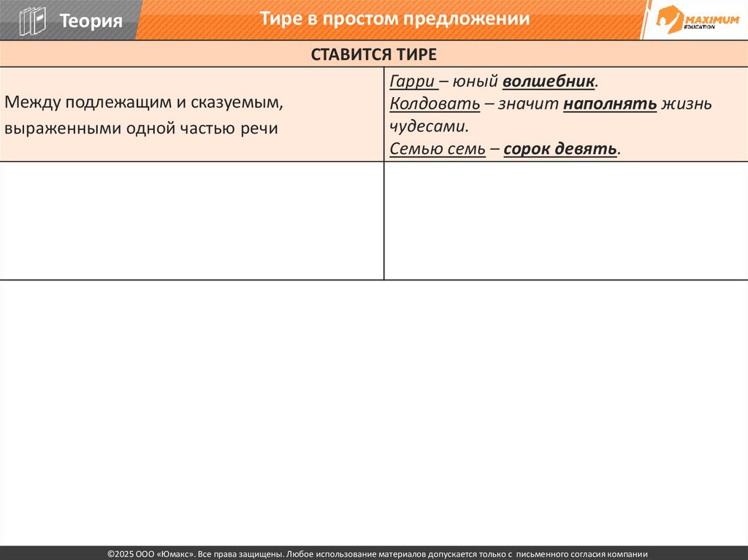Click the Maximum Education logo
748x560 pixels.
(698, 20)
